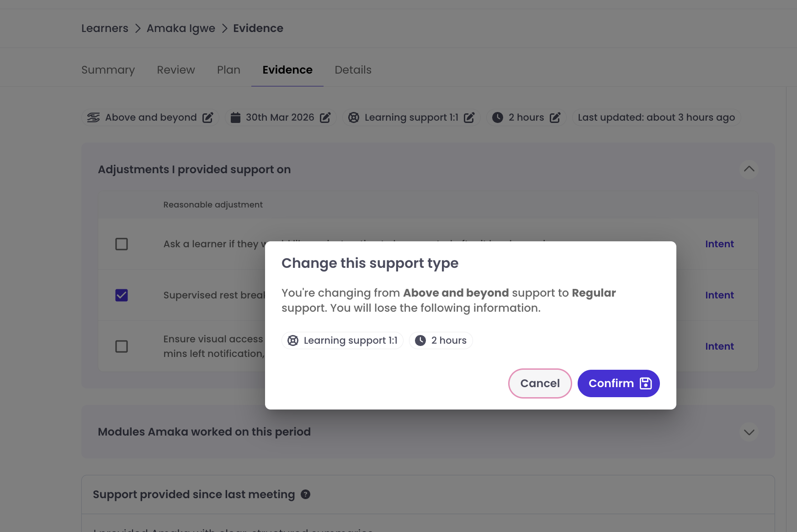Click the save icon in Confirm button
797x532 pixels.
click(x=646, y=383)
